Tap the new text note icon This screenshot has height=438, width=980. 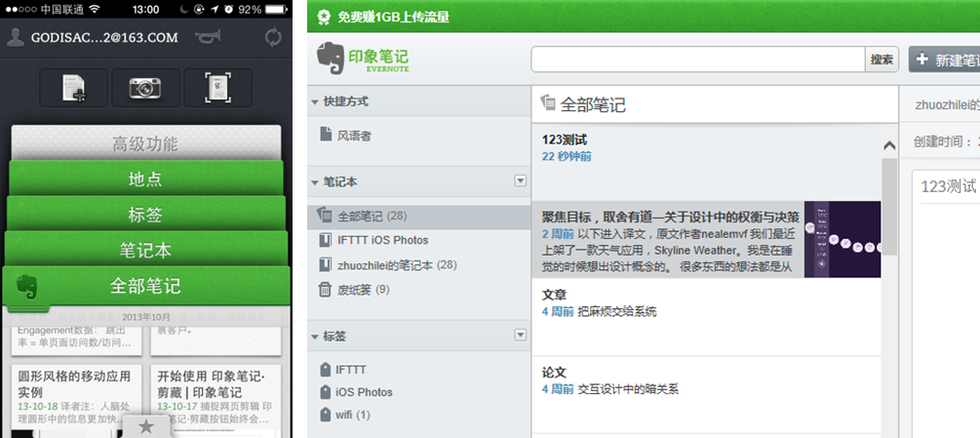[74, 88]
